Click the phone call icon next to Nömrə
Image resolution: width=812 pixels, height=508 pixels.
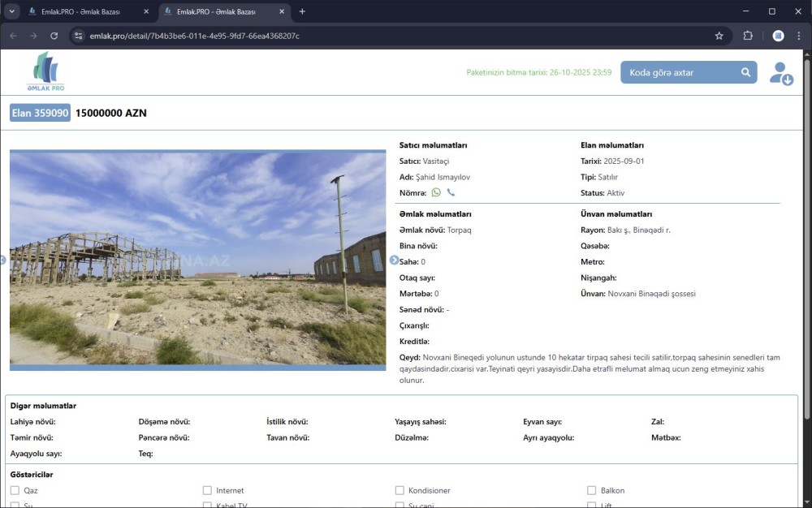click(451, 193)
